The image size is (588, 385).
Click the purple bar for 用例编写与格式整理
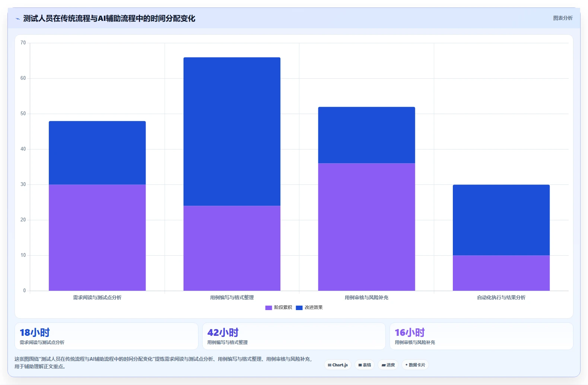point(232,248)
